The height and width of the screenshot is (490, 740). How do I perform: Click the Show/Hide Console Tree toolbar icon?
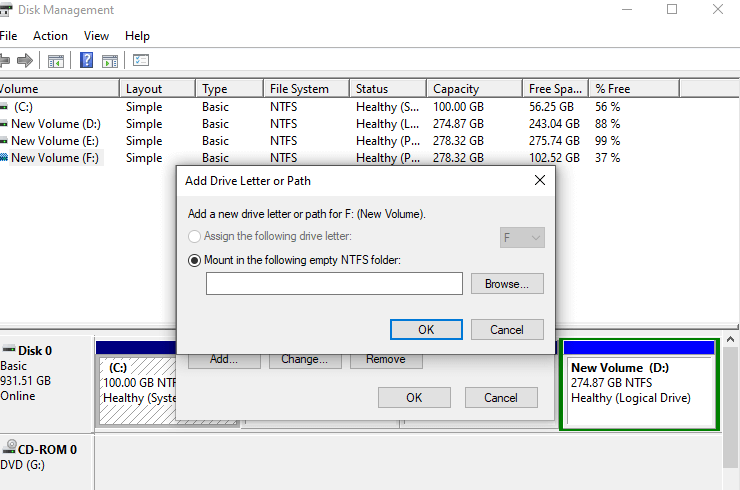click(56, 61)
